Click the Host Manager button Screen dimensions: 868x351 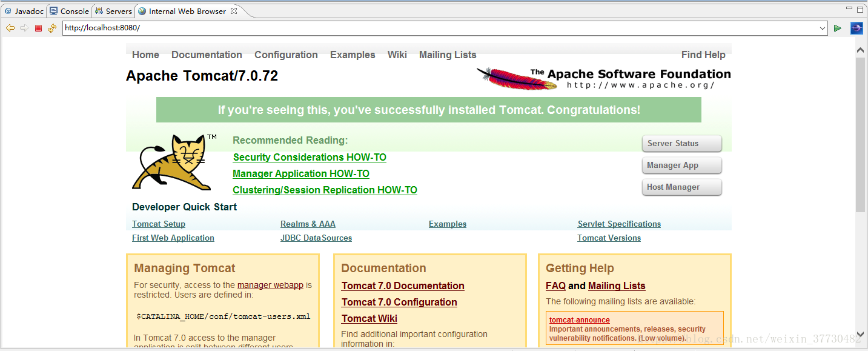pos(682,187)
